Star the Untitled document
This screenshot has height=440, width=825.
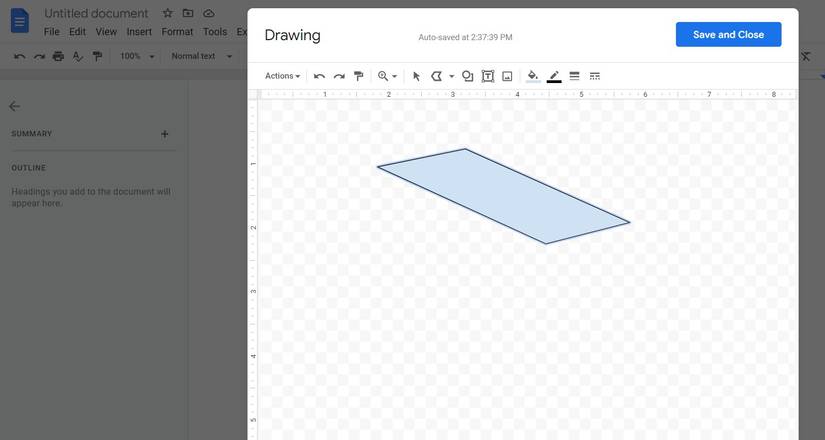tap(167, 13)
